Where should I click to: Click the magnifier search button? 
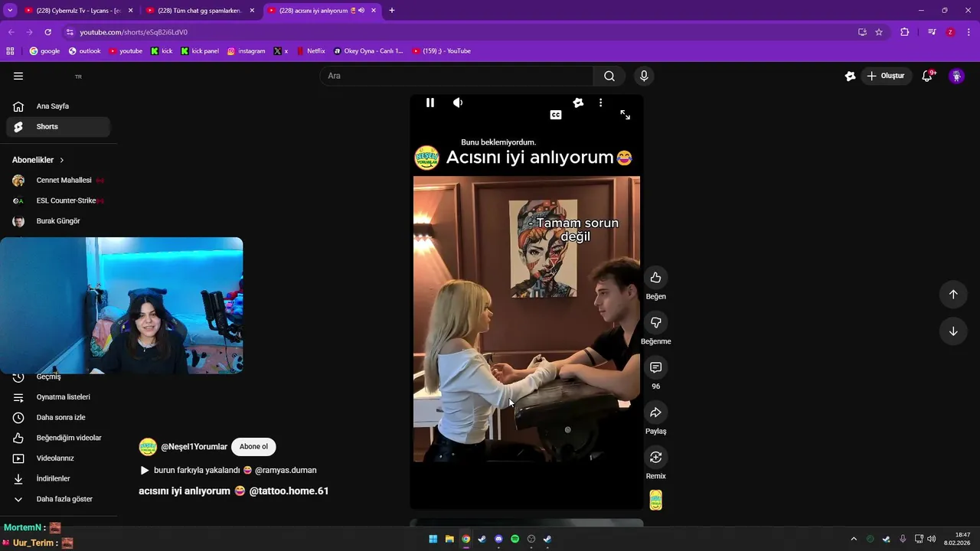pos(609,76)
